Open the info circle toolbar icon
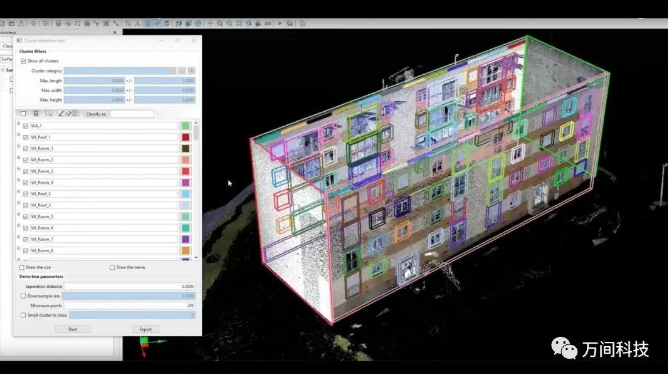This screenshot has height=374, width=668. point(302,23)
